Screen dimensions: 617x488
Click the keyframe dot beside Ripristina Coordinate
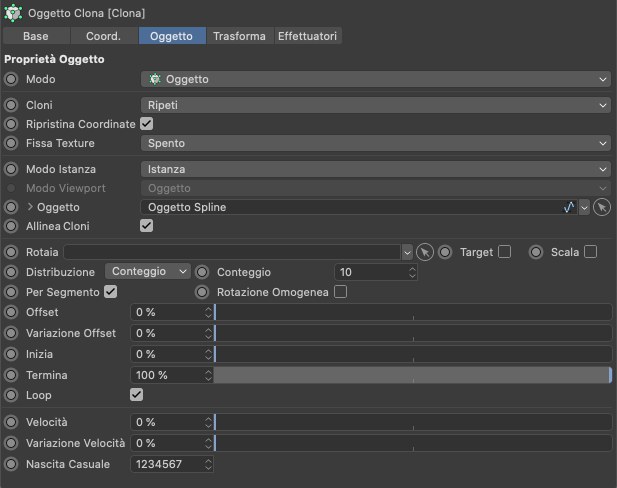click(11, 124)
